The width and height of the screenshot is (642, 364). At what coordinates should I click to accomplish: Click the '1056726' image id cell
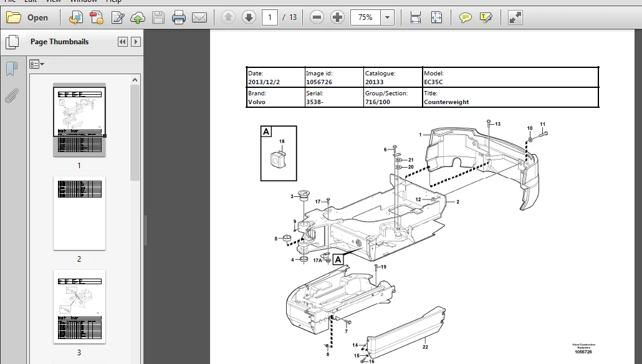tap(334, 77)
